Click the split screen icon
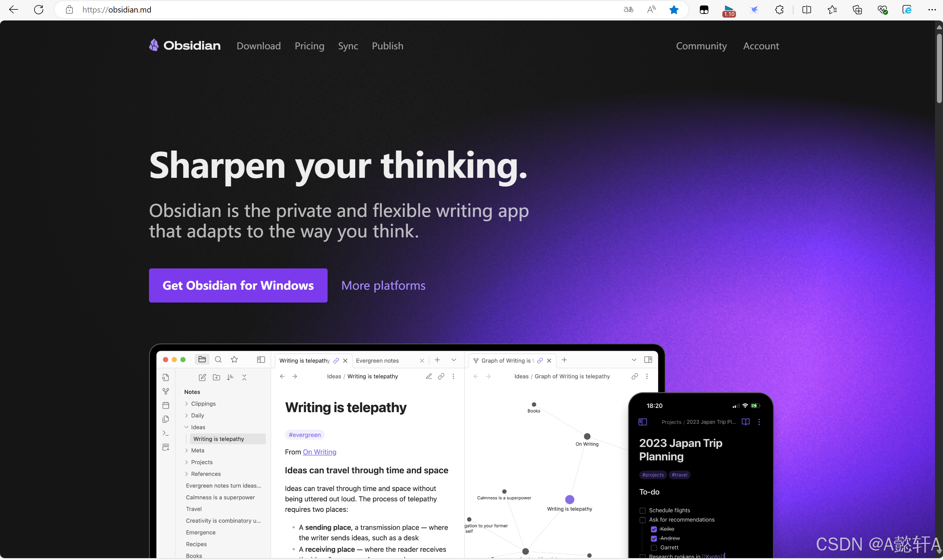Image resolution: width=943 pixels, height=560 pixels. 806,10
